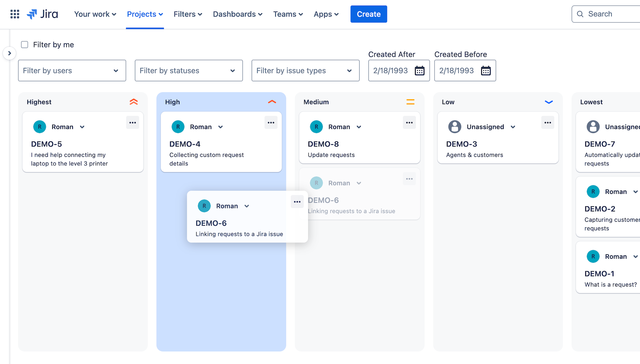Open the Projects menu
Image resolution: width=640 pixels, height=364 pixels.
point(144,14)
